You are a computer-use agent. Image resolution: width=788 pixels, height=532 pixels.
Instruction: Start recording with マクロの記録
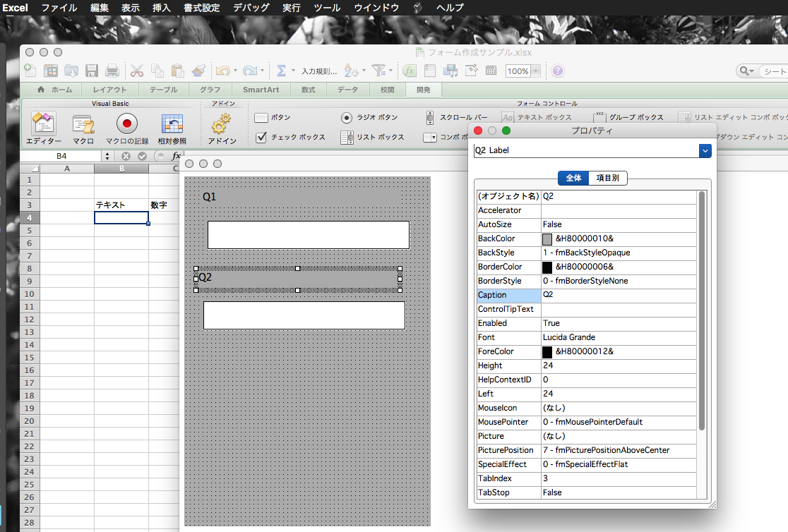click(x=127, y=125)
